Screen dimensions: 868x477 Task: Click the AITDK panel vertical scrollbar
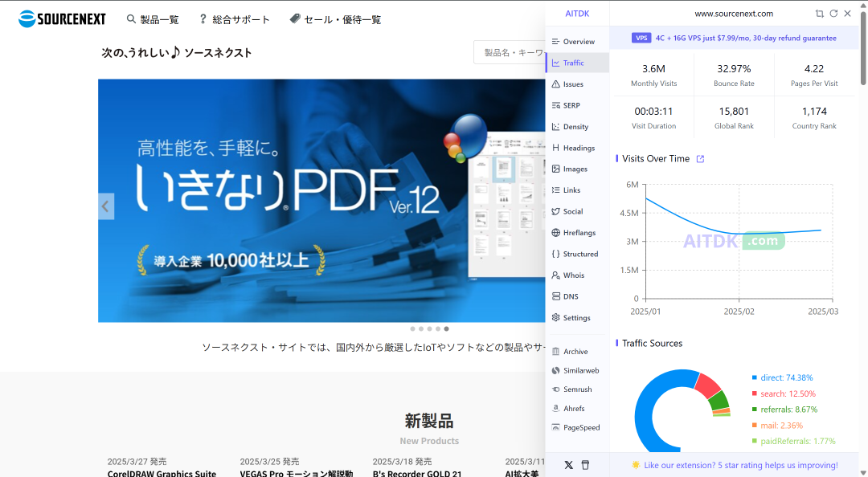click(x=863, y=48)
